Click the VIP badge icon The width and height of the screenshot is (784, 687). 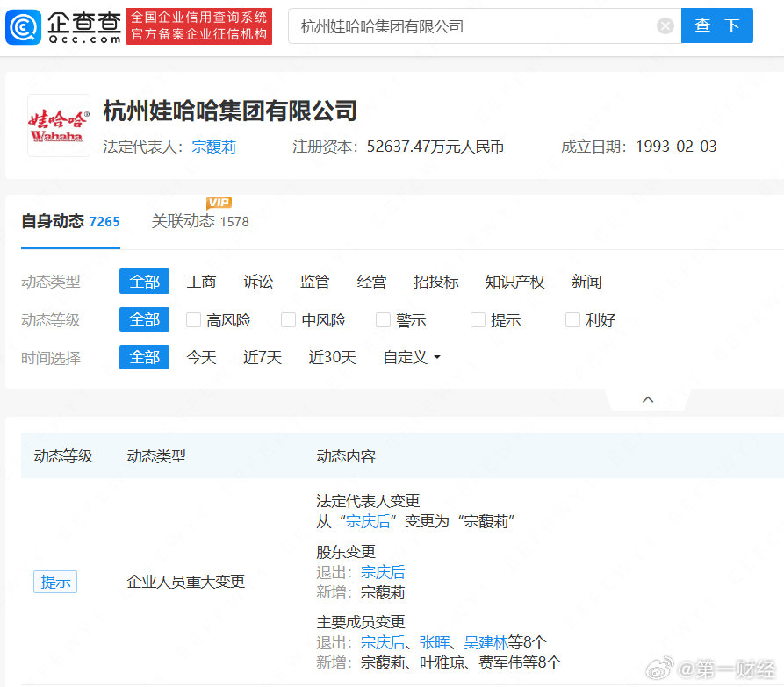click(219, 204)
